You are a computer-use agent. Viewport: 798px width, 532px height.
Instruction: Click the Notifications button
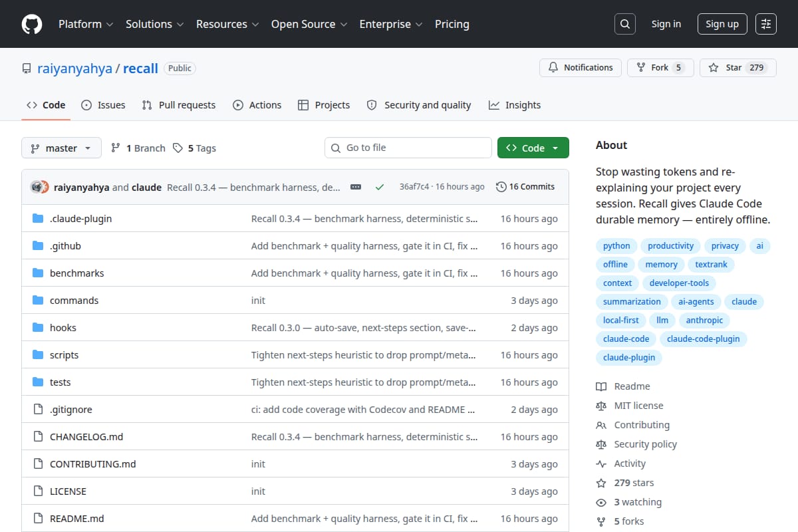pyautogui.click(x=581, y=68)
